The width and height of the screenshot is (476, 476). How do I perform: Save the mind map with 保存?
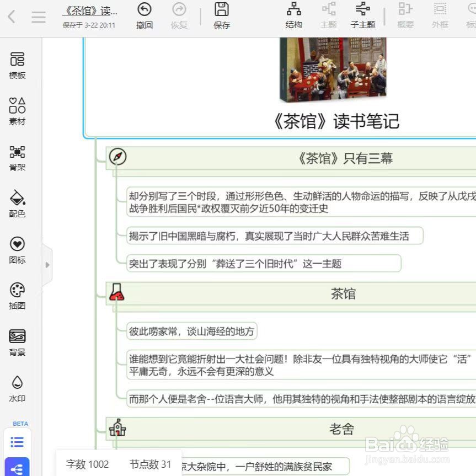(x=222, y=16)
